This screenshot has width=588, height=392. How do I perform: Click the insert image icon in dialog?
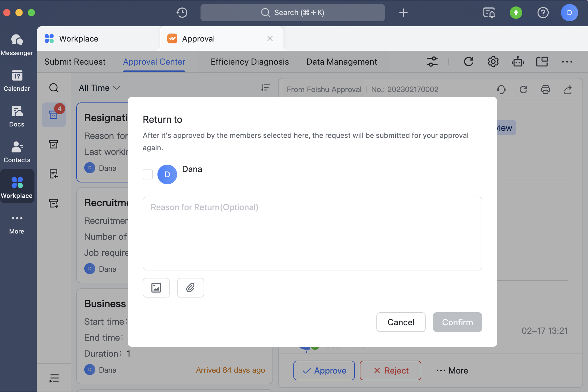tap(156, 288)
